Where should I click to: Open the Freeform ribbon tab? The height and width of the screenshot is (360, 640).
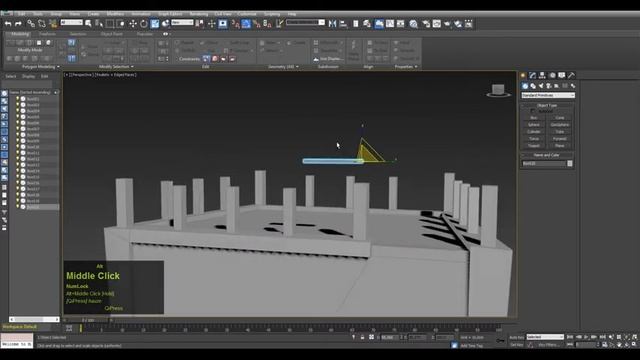click(47, 34)
